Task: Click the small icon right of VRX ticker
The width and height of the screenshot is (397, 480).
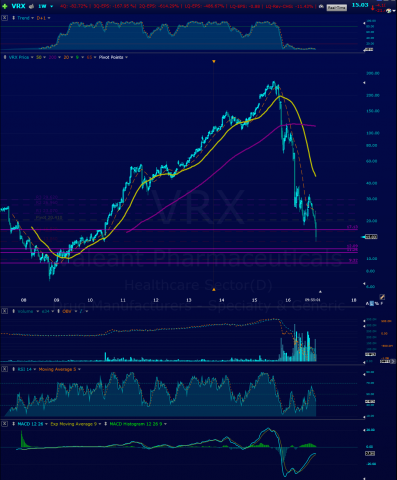Action: coord(31,6)
